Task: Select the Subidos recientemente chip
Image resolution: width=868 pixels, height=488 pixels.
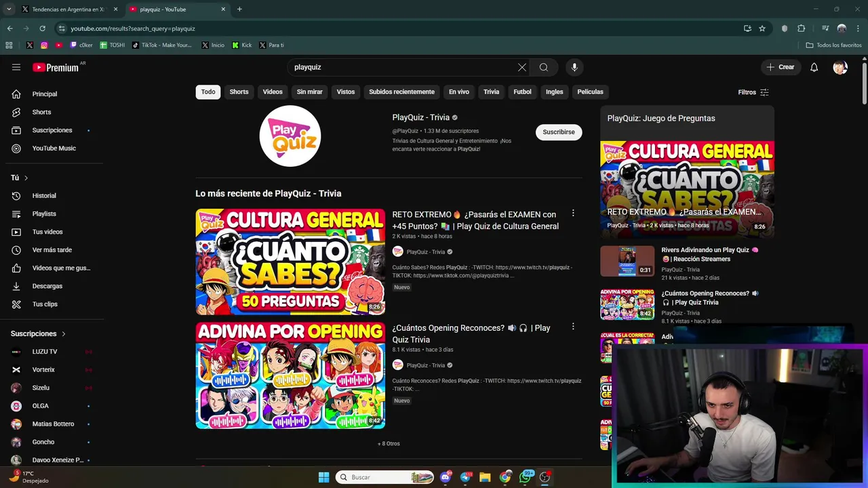Action: (401, 91)
